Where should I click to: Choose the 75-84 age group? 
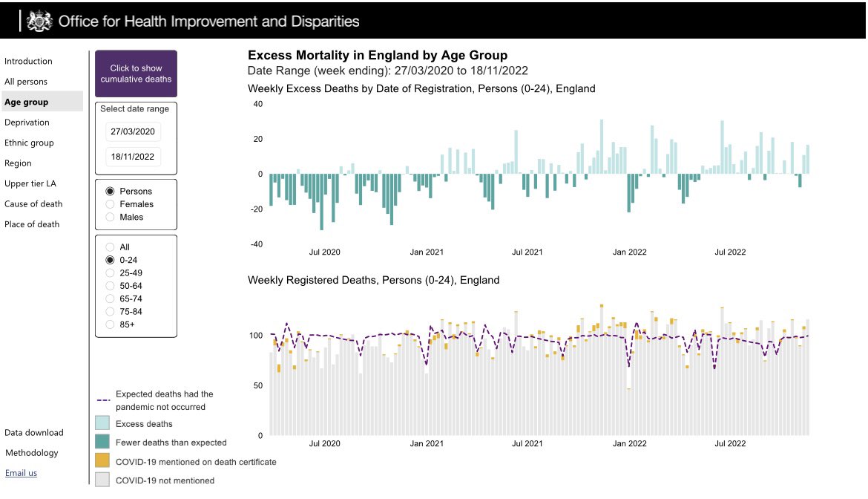(x=110, y=311)
